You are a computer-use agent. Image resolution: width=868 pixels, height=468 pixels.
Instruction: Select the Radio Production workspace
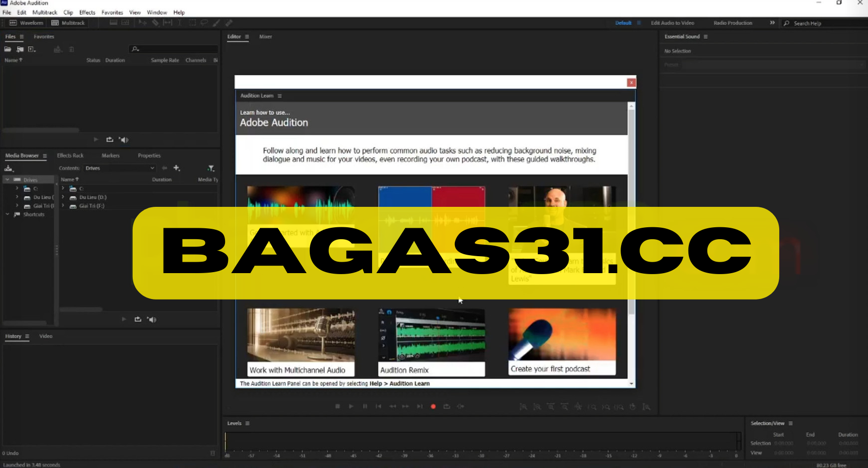[733, 22]
